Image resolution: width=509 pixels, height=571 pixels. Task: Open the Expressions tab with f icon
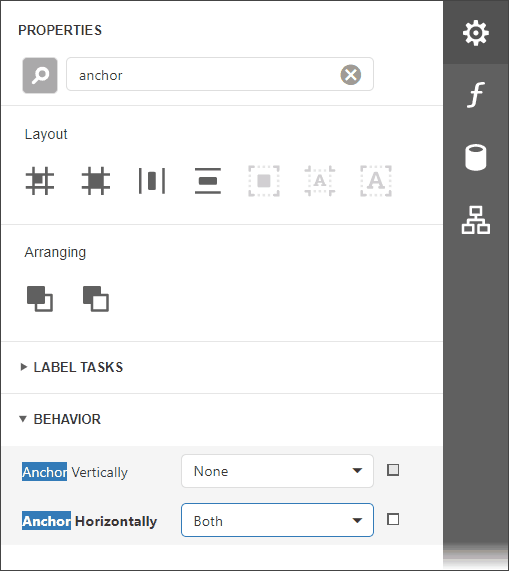point(476,95)
